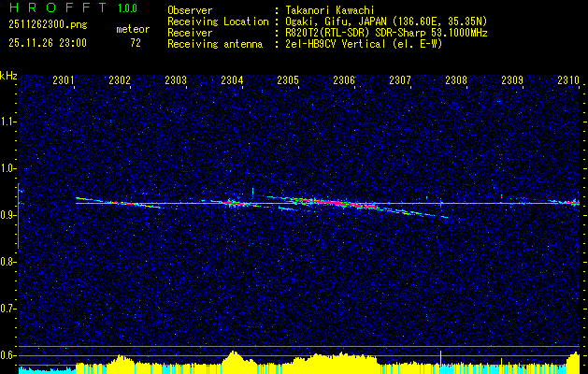Click the 2303 time axis marker
588x374 pixels.
[176, 79]
